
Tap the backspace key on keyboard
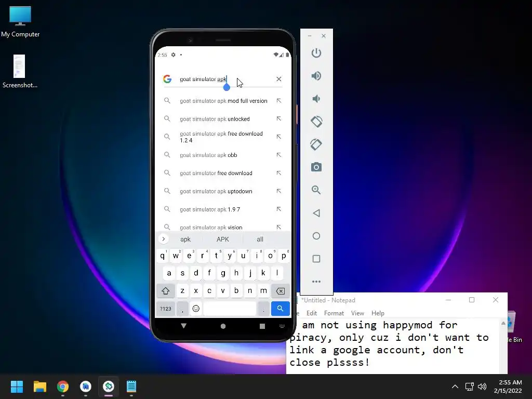pyautogui.click(x=280, y=291)
